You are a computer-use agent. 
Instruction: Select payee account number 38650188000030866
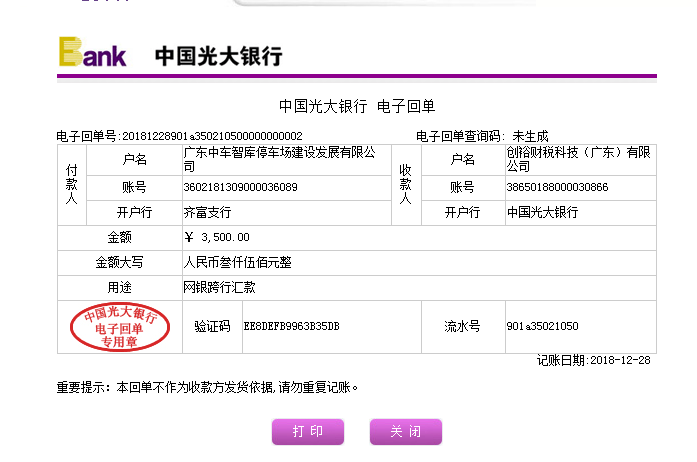click(x=557, y=187)
